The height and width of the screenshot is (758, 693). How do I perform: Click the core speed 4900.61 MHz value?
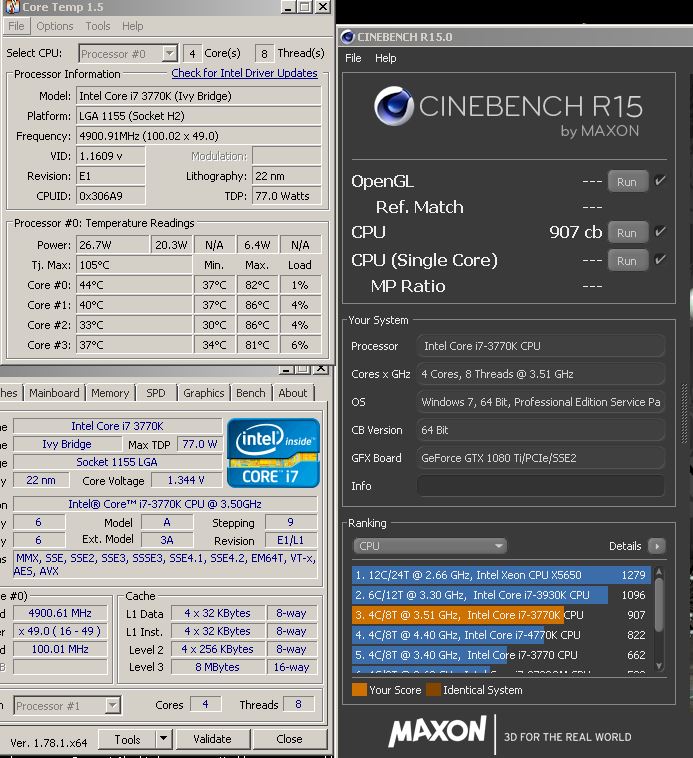click(60, 613)
